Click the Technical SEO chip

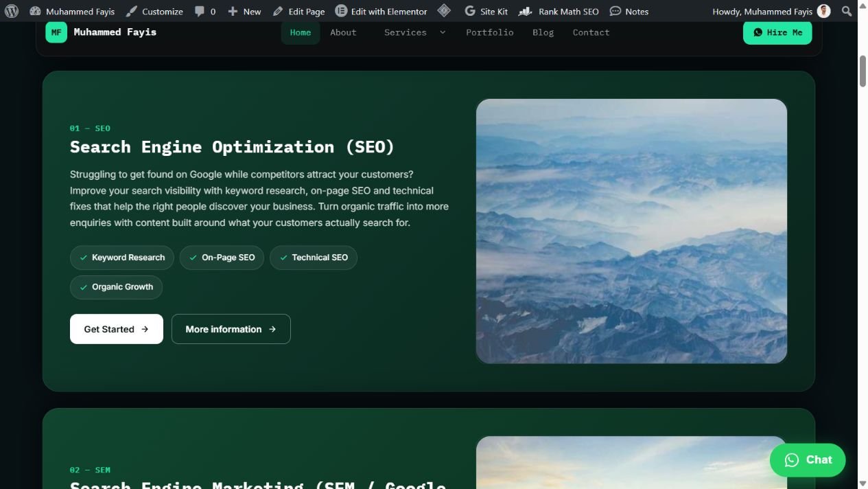click(314, 258)
